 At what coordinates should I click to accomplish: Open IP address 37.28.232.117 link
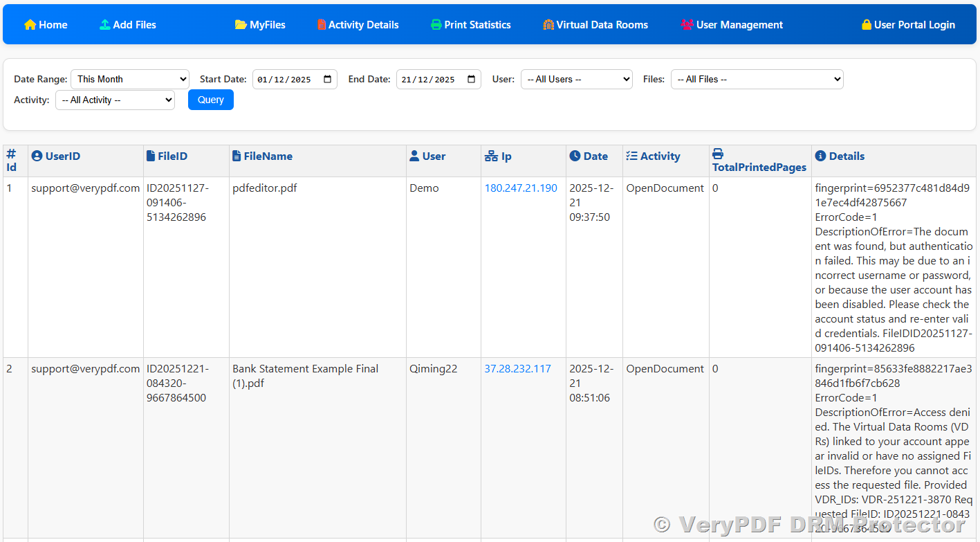point(517,369)
